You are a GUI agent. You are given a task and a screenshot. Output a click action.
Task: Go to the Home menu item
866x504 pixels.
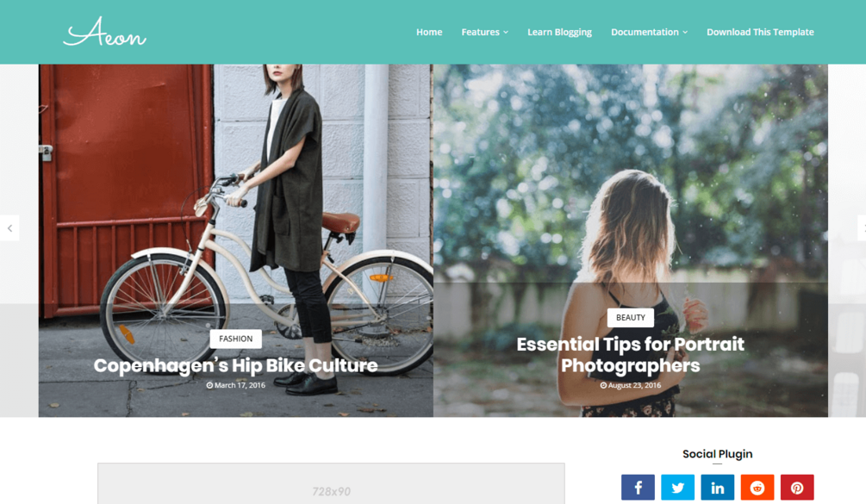click(x=429, y=32)
